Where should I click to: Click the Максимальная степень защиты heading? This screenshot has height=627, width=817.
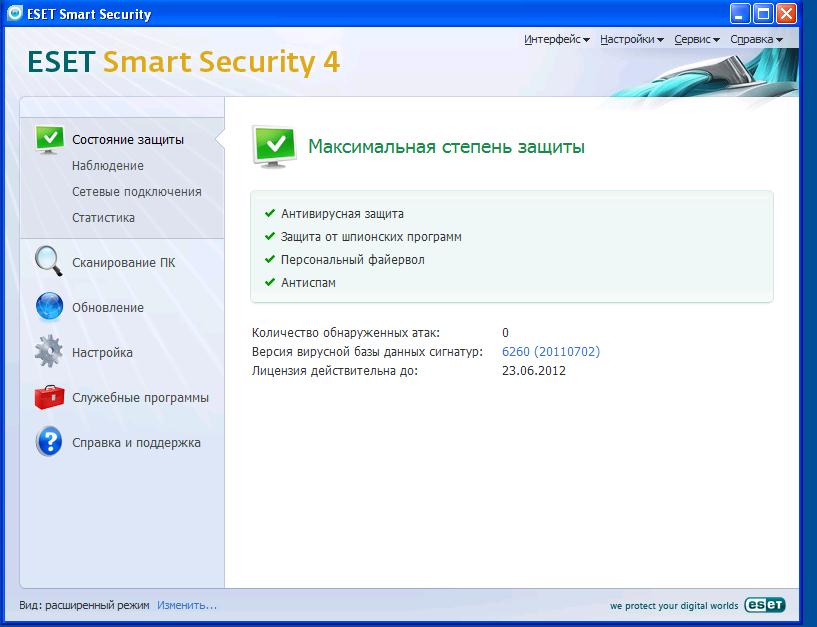pos(446,146)
